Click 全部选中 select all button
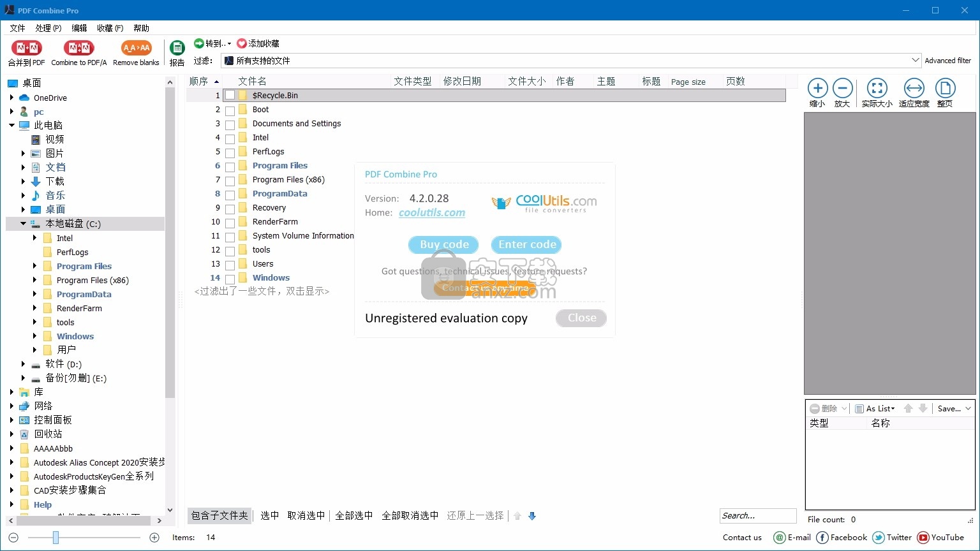 (354, 515)
